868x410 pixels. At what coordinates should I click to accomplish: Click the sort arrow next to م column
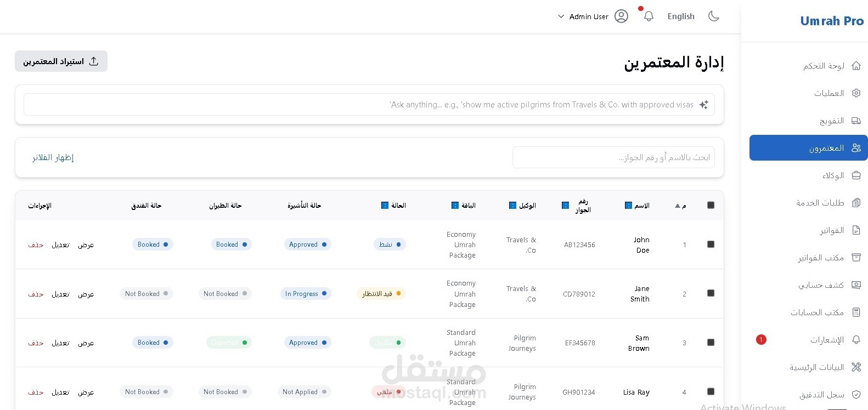[x=678, y=206]
